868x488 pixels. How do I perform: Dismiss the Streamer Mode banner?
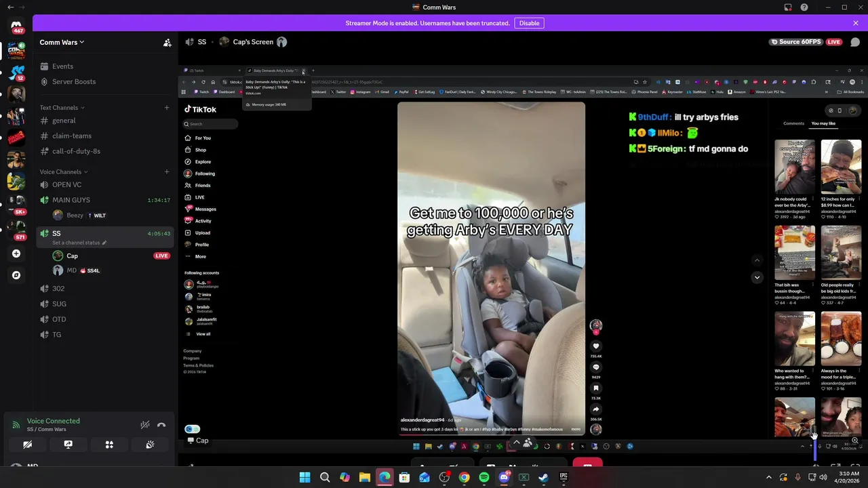[x=856, y=23]
